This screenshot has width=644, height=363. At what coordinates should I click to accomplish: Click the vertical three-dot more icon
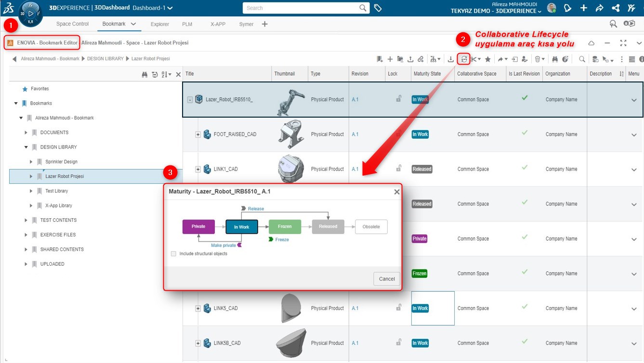[x=622, y=59]
